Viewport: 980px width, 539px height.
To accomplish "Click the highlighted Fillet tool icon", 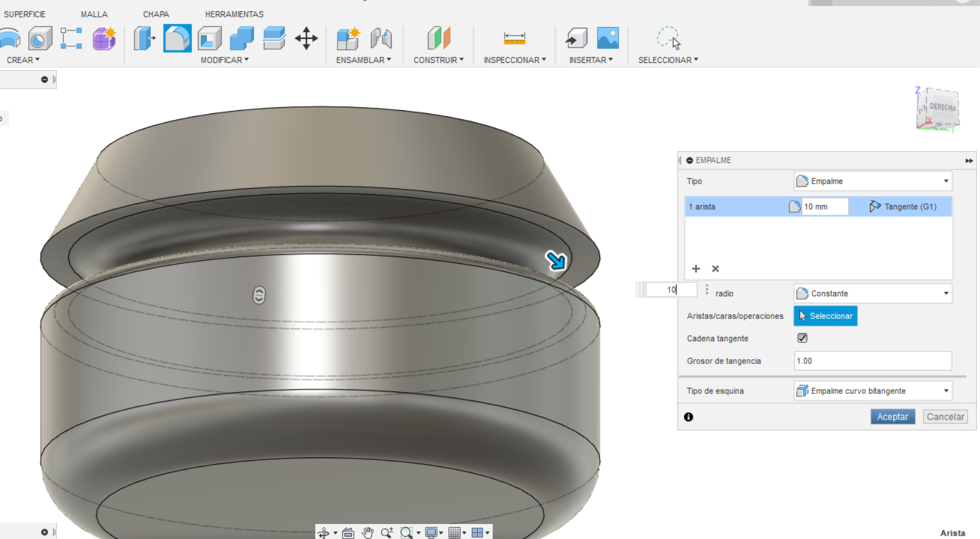I will click(x=177, y=38).
